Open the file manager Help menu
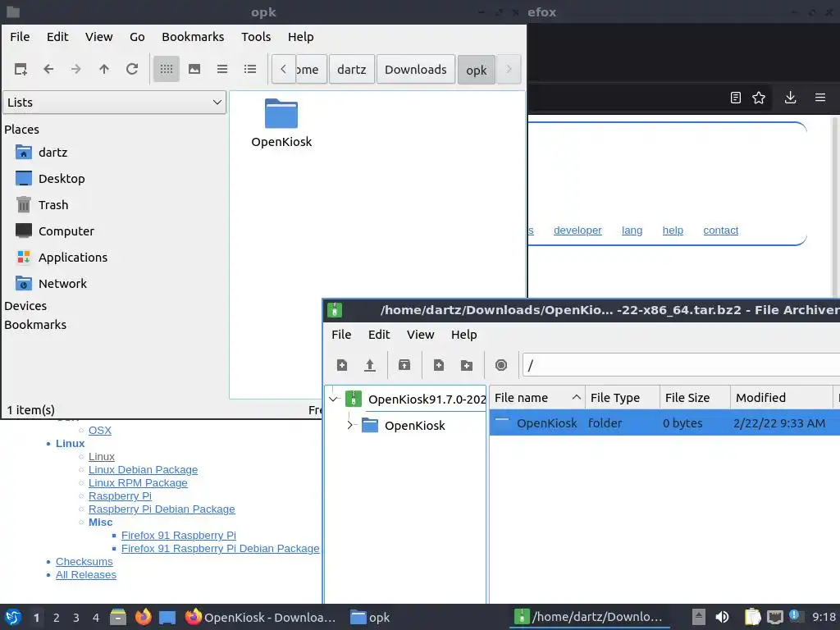This screenshot has width=840, height=630. (300, 37)
